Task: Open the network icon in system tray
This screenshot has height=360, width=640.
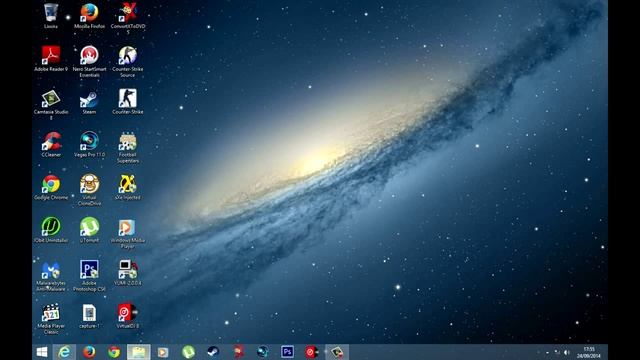Action: (557, 352)
